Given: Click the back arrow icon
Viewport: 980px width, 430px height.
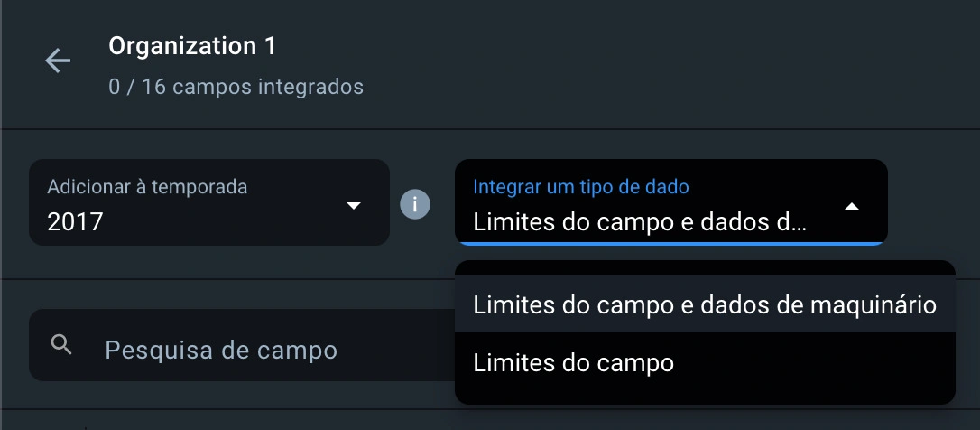Looking at the screenshot, I should coord(58,61).
